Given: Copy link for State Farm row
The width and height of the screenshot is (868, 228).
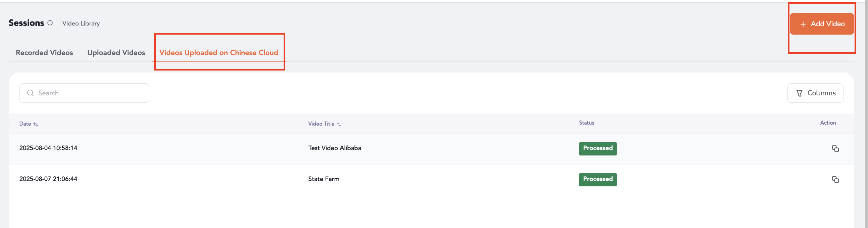Looking at the screenshot, I should 835,179.
